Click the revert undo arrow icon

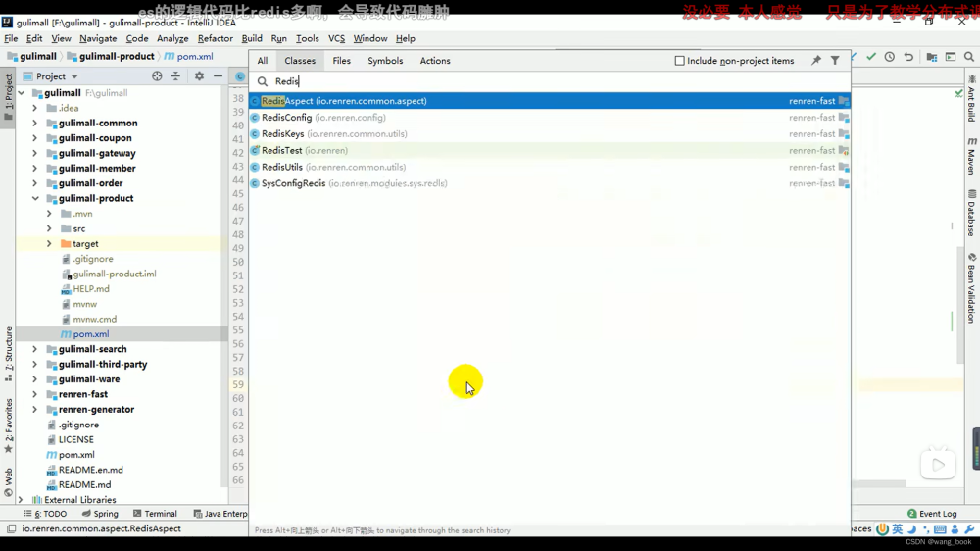pos(908,56)
